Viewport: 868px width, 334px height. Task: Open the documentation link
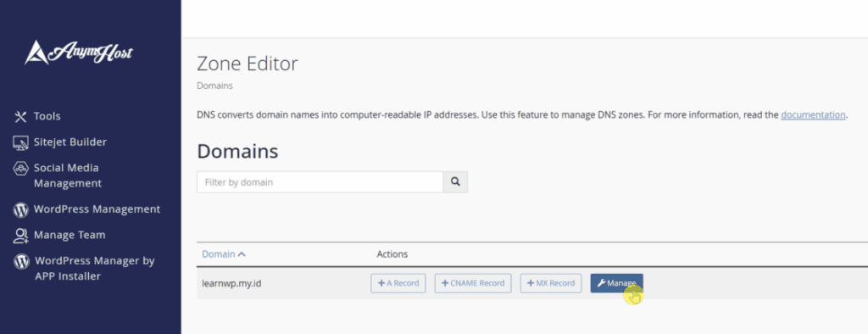(x=813, y=115)
